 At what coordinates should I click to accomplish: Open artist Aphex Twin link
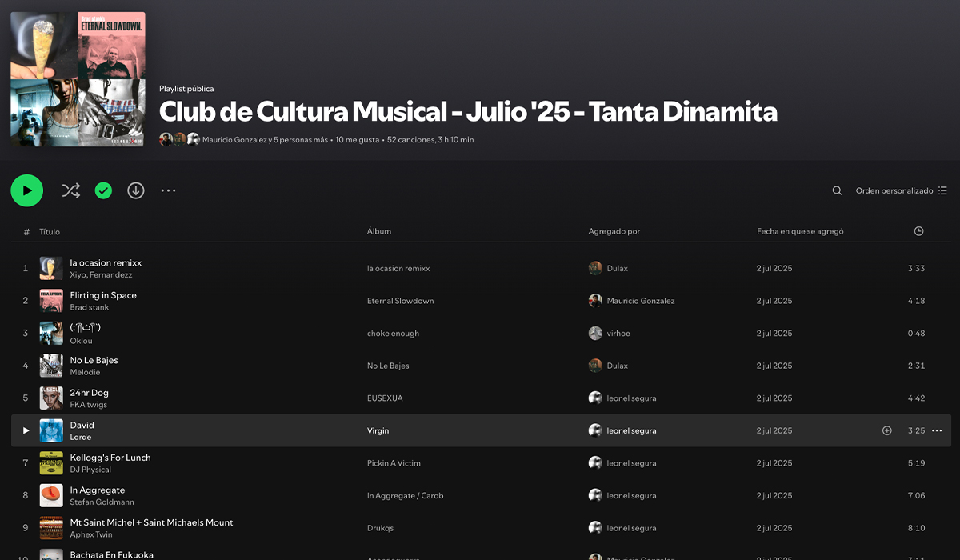tap(91, 534)
